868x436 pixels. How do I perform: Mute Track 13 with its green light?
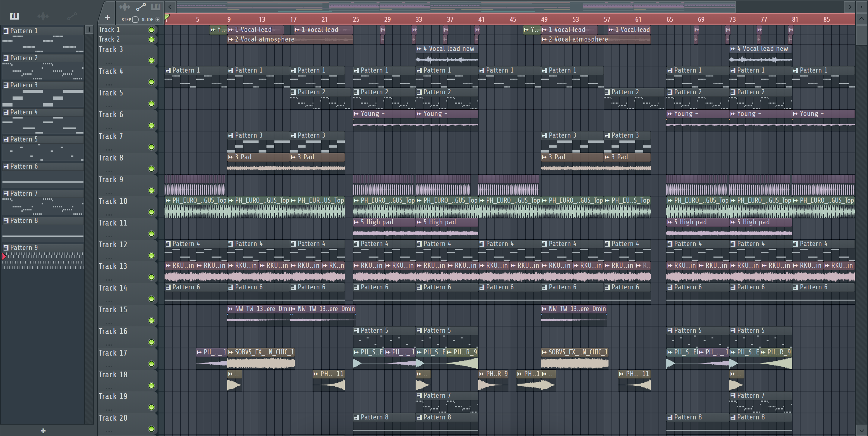coord(152,277)
